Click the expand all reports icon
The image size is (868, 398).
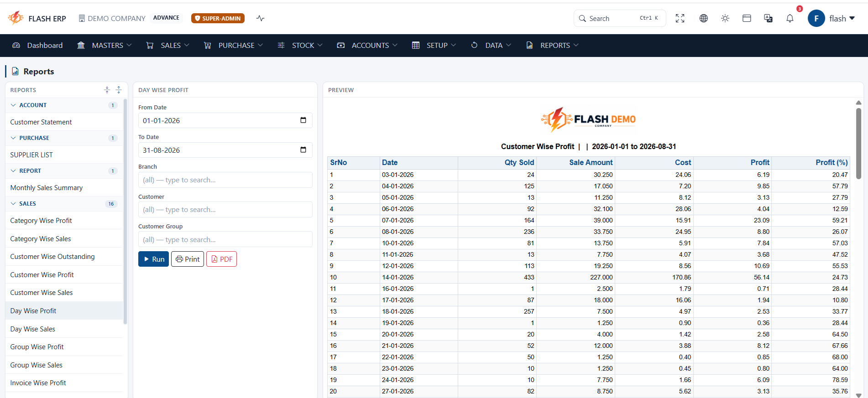tap(119, 90)
